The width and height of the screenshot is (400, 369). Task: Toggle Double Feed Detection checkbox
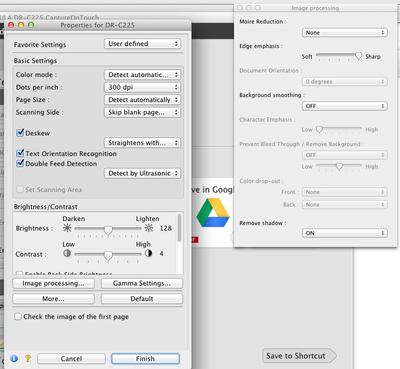click(x=20, y=163)
